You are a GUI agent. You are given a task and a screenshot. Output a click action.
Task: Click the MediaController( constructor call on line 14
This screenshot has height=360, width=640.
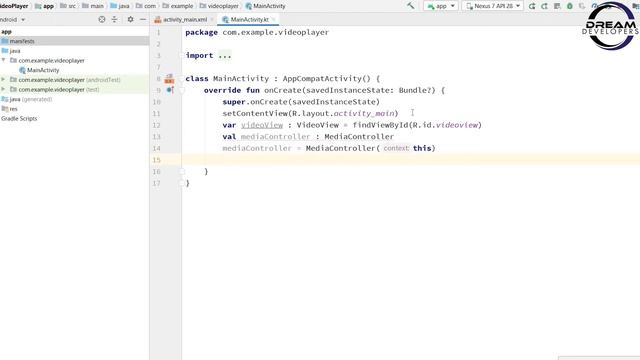(x=343, y=148)
